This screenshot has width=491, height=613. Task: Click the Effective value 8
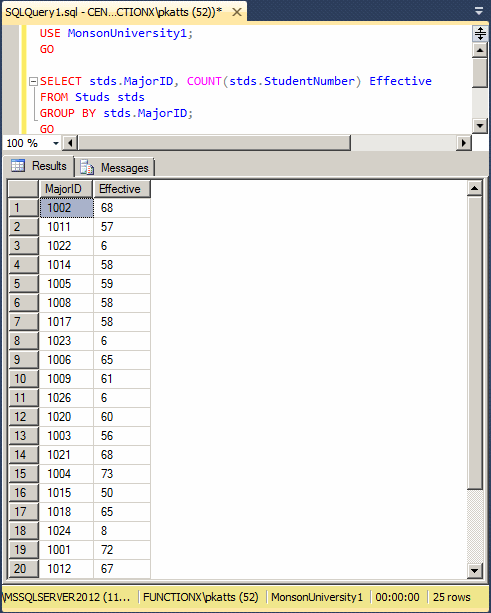122,531
